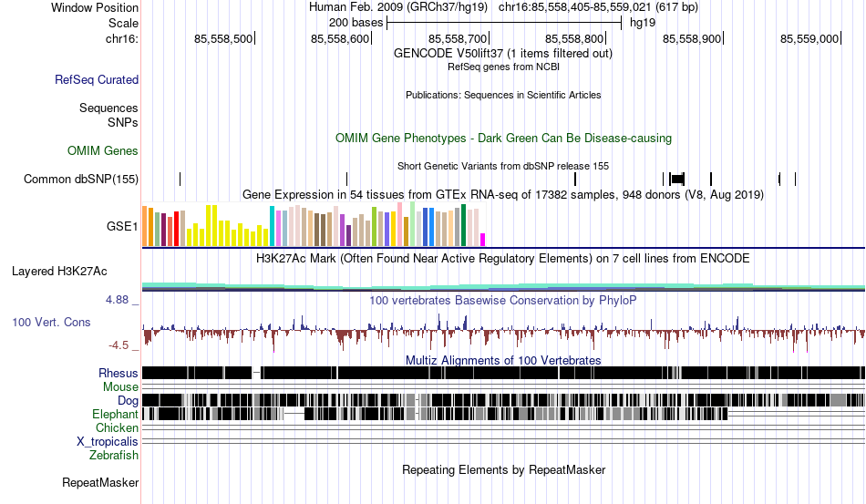866x504 pixels.
Task: Open the Layered H3K27Ac track label
Action: coord(59,271)
